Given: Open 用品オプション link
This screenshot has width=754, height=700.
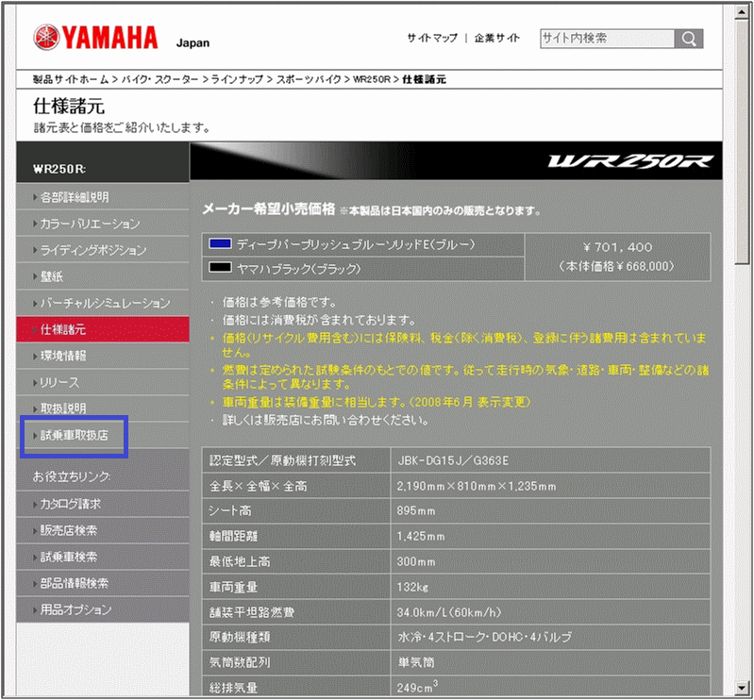Looking at the screenshot, I should [x=103, y=609].
